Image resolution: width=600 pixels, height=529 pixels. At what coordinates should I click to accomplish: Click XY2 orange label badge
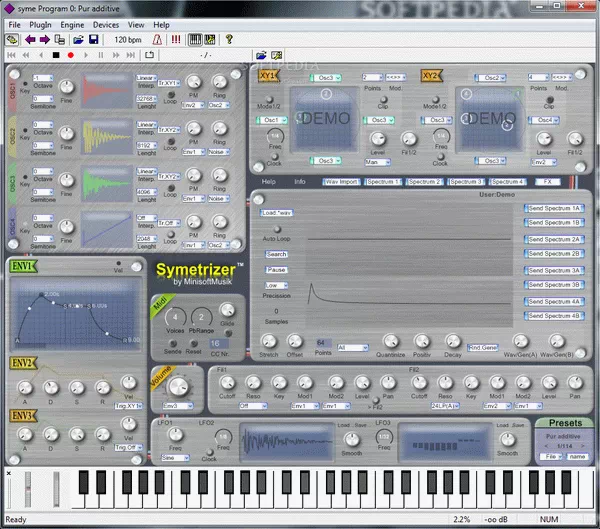431,75
